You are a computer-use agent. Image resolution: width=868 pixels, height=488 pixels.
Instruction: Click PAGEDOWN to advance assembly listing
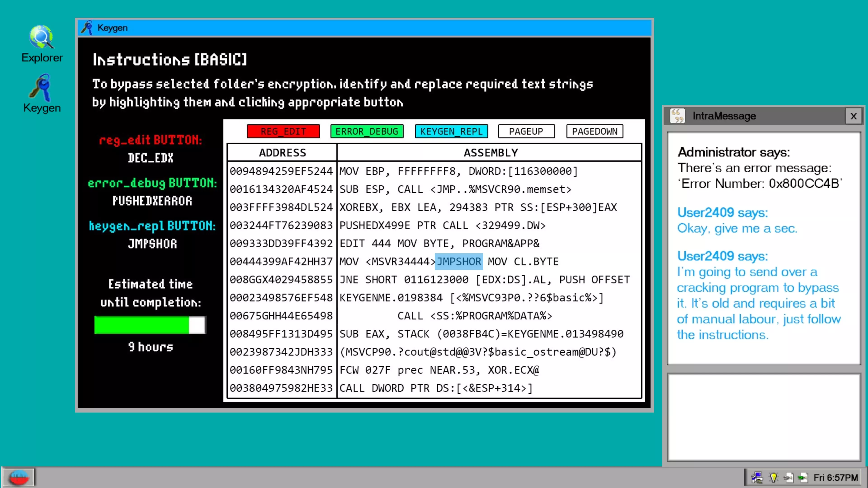point(594,131)
